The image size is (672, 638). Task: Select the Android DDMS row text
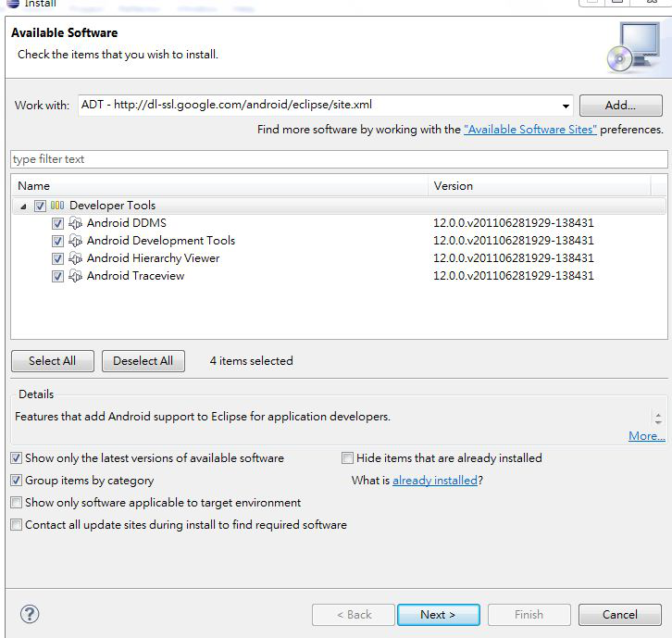127,223
